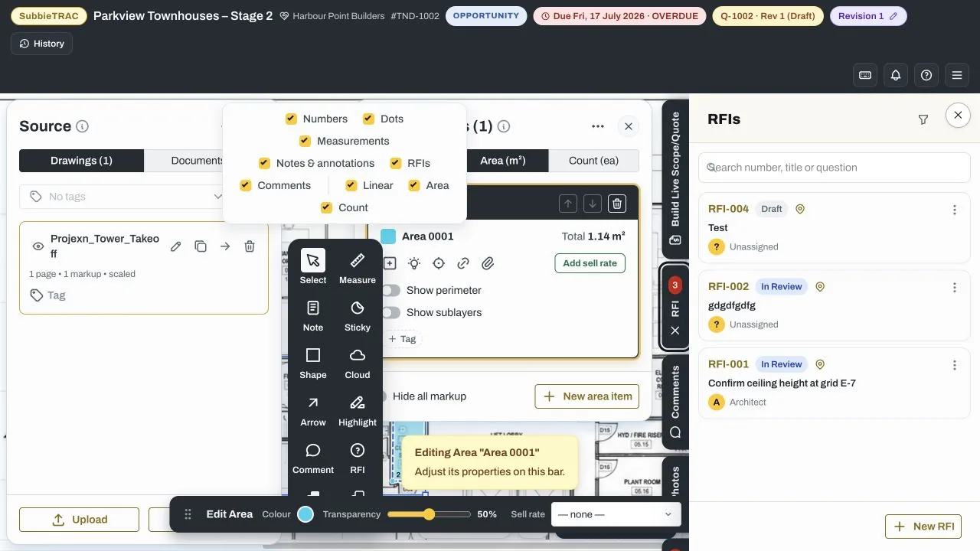This screenshot has height=551, width=980.
Task: Click the New RFI button
Action: 923,527
